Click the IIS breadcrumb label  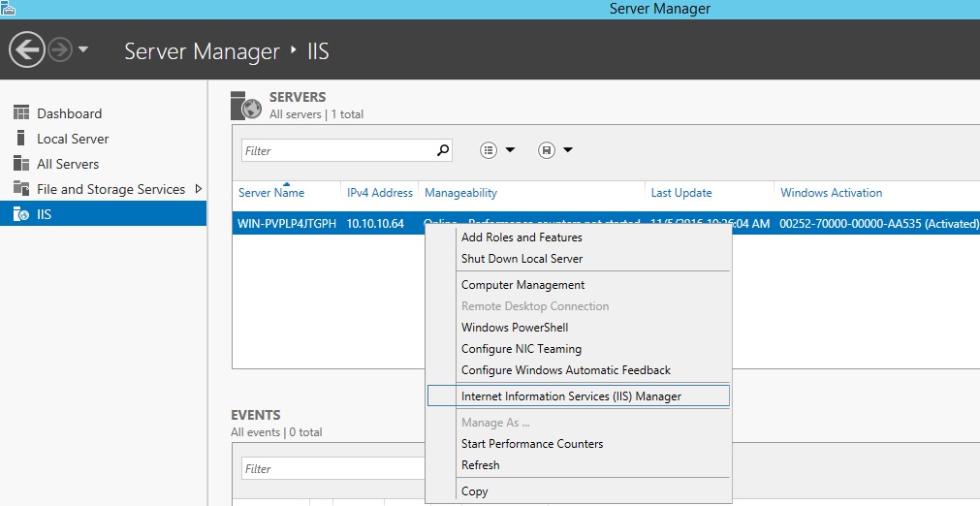point(318,51)
